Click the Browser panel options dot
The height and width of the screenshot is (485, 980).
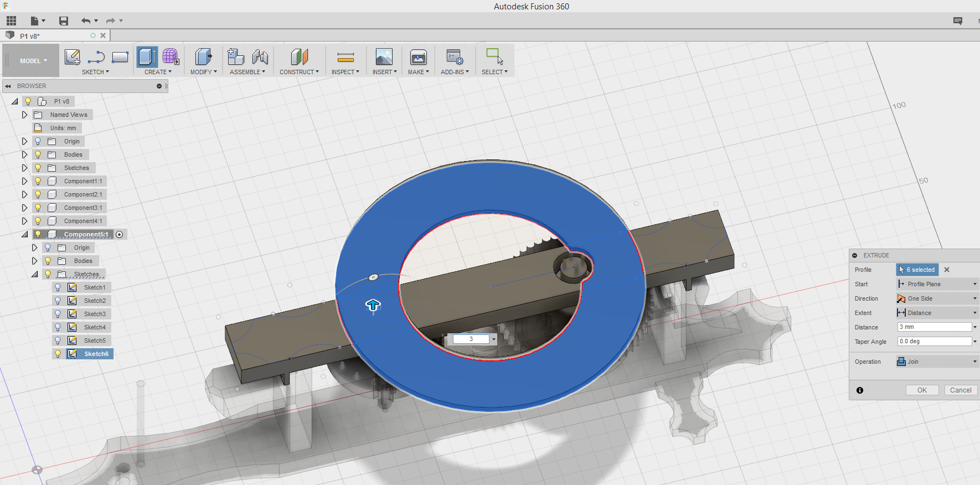tap(159, 86)
